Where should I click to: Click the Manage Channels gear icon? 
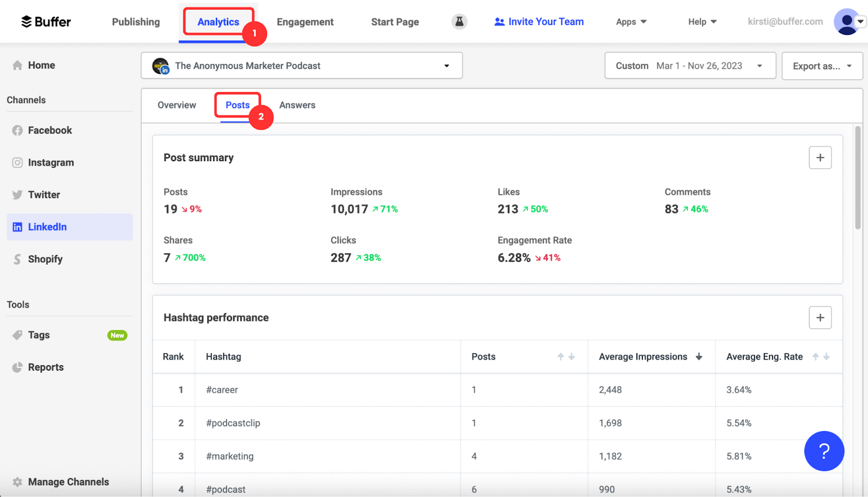pos(17,482)
